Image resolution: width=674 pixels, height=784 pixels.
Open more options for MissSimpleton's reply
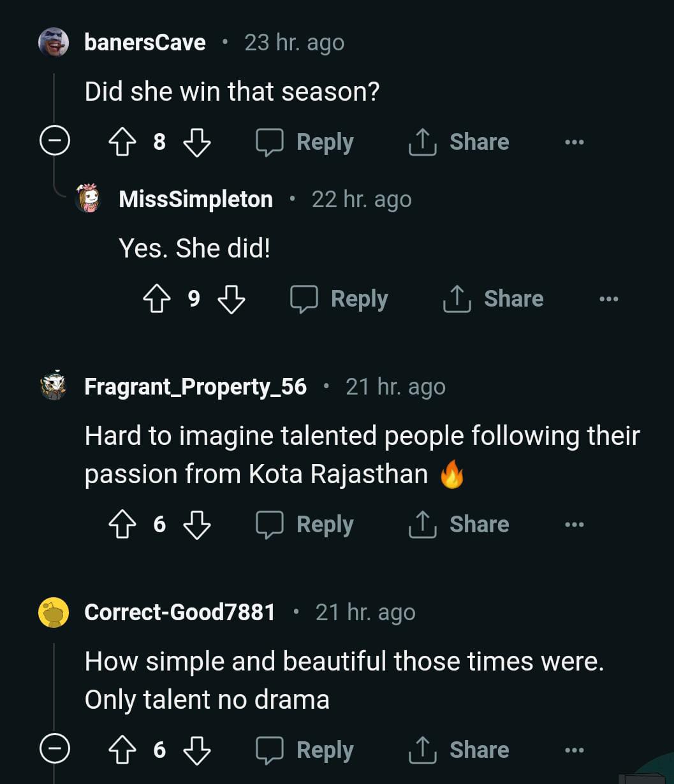[x=608, y=299]
